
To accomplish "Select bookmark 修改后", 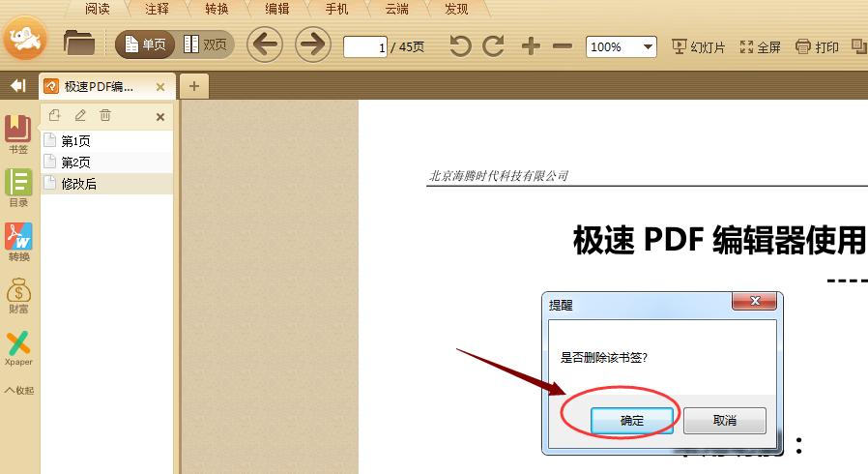I will point(107,183).
